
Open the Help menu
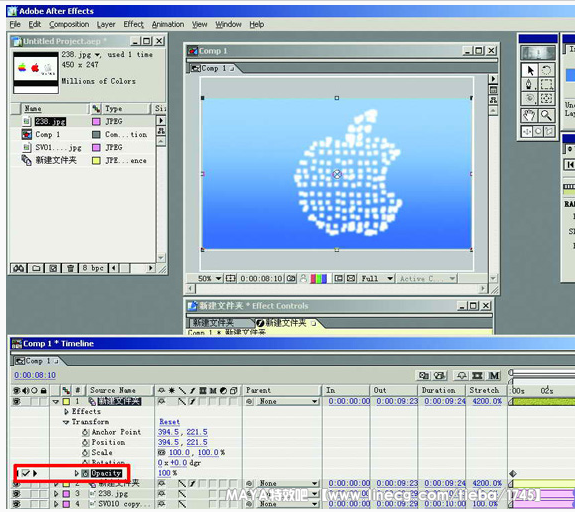257,24
